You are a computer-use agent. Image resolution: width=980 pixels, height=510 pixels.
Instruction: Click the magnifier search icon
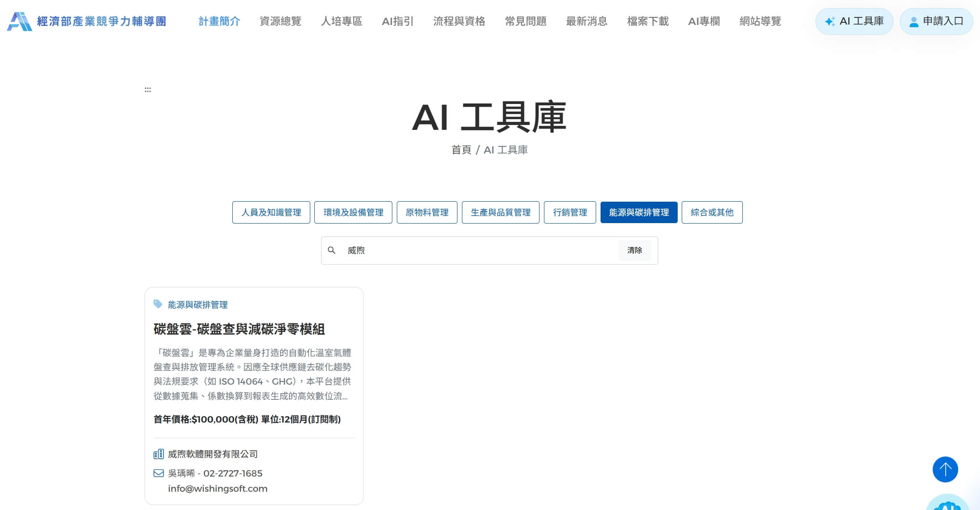pyautogui.click(x=331, y=250)
